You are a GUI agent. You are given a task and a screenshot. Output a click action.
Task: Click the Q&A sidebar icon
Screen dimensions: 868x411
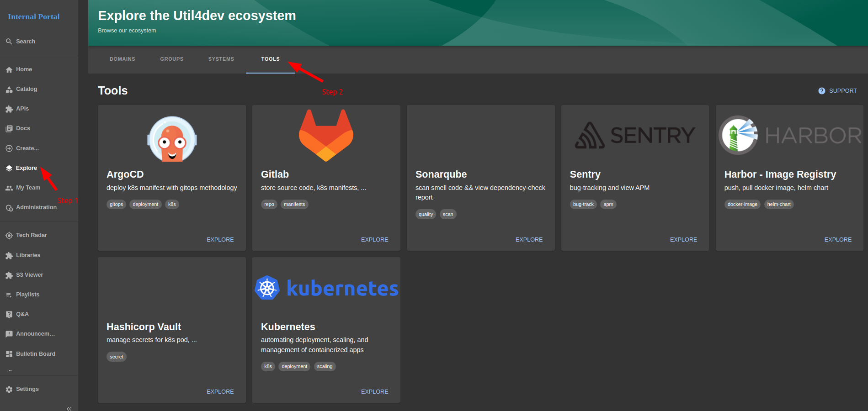click(x=9, y=315)
